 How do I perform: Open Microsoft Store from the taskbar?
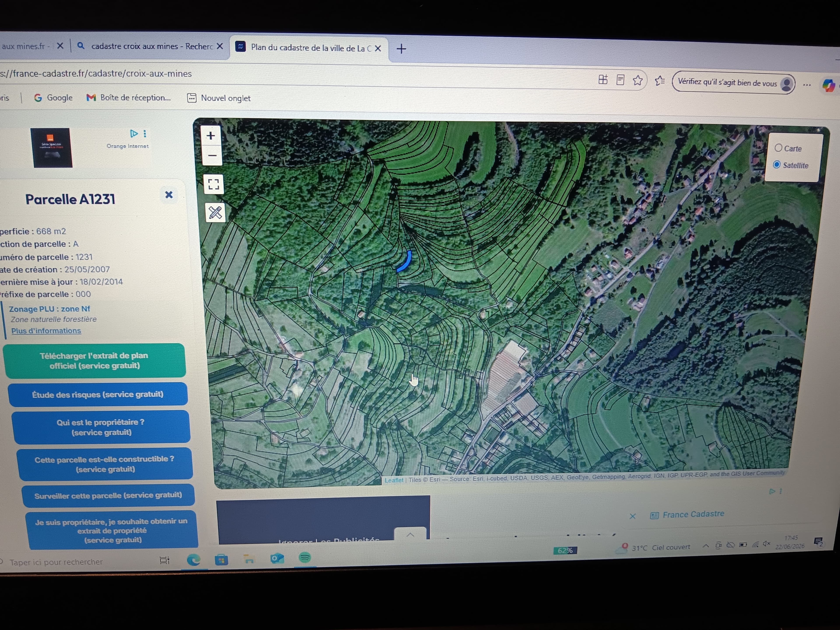tap(221, 559)
